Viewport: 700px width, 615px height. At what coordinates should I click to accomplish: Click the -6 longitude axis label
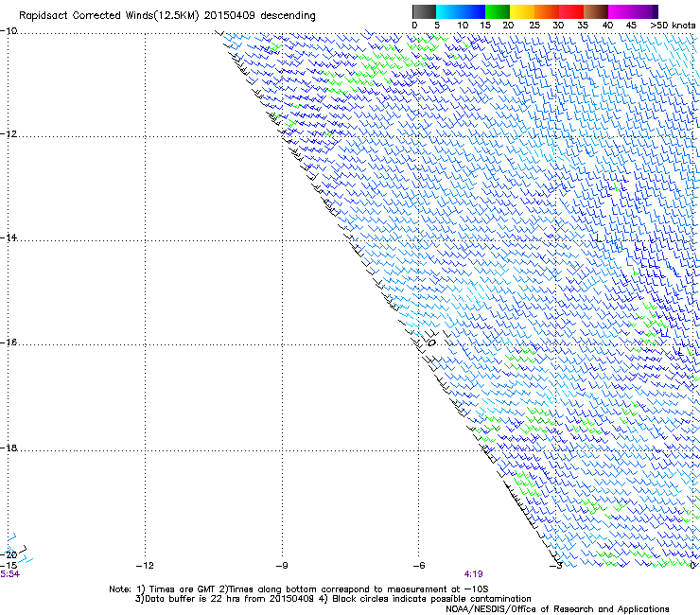419,566
